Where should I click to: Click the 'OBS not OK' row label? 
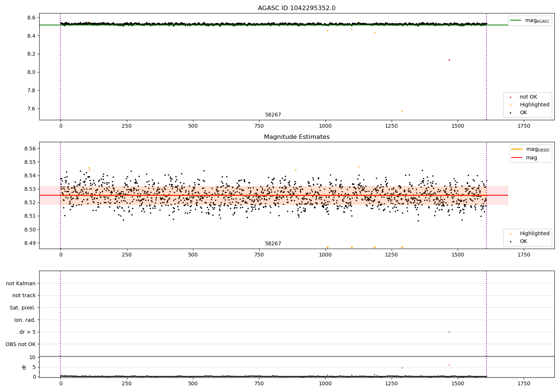coord(21,344)
